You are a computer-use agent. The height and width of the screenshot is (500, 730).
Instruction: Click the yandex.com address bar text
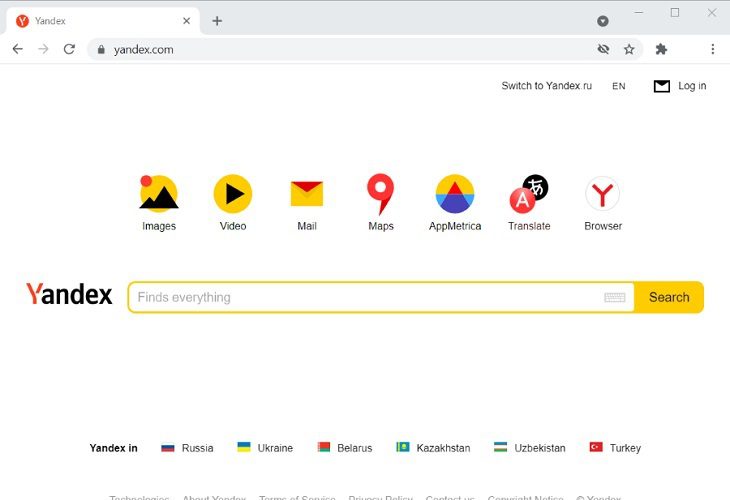pos(143,49)
